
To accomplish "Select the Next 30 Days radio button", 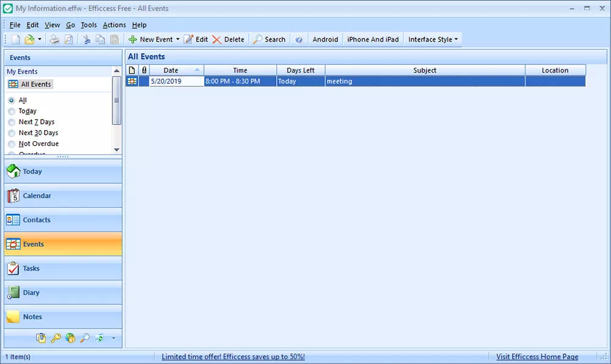I will [x=12, y=133].
